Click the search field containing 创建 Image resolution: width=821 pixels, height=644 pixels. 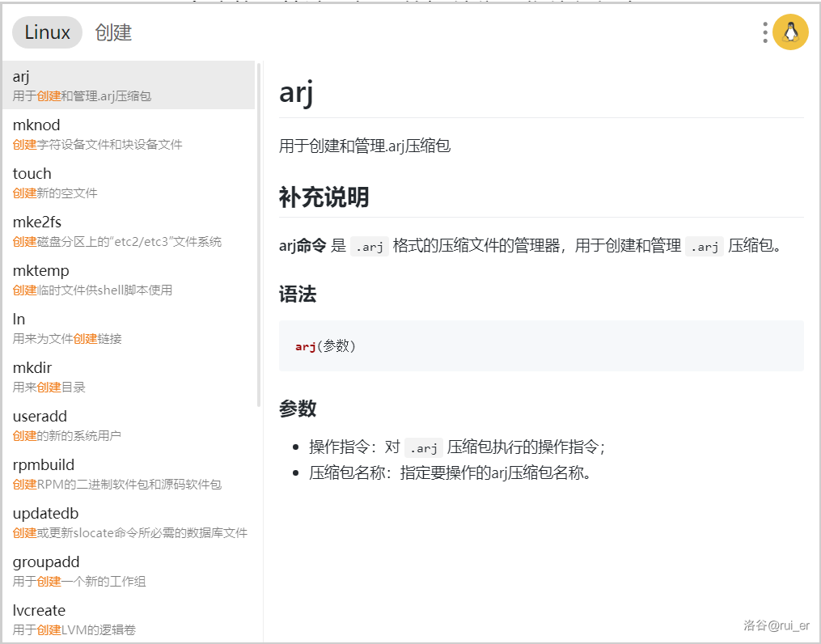pyautogui.click(x=404, y=32)
